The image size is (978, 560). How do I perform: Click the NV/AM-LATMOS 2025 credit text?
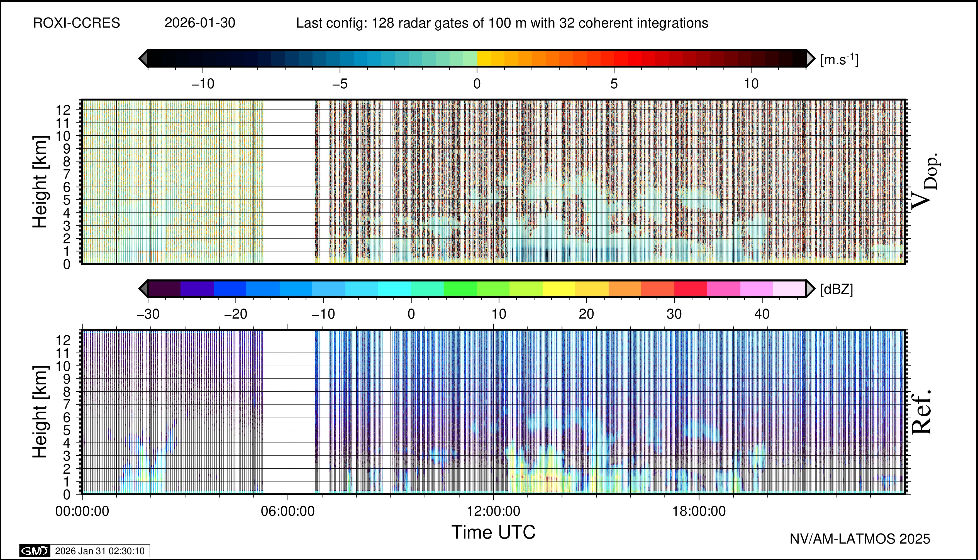[x=860, y=539]
